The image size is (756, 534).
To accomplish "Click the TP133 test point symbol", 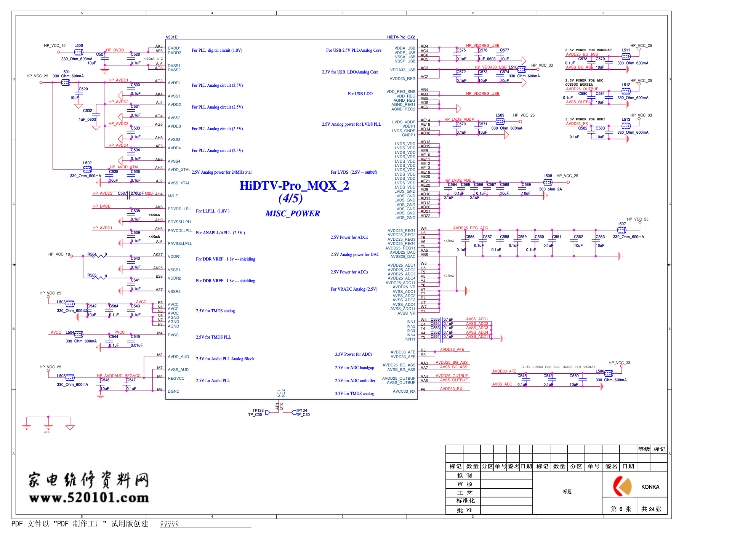I will (267, 412).
